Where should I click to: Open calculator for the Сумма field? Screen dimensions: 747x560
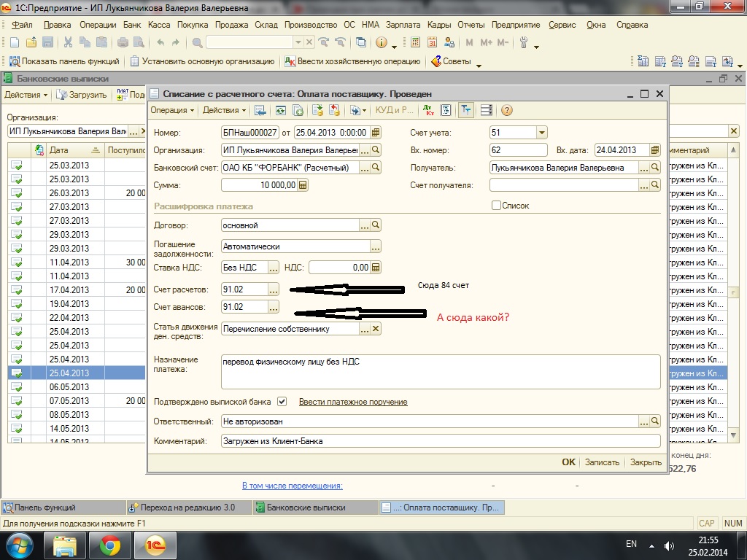303,185
